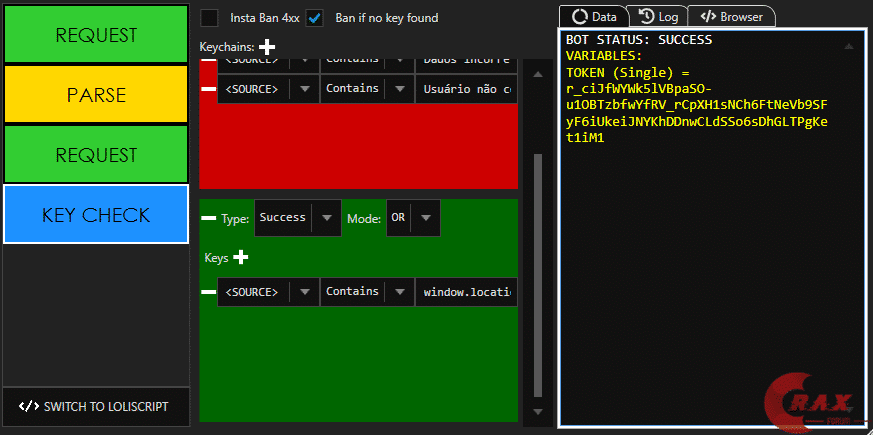The width and height of the screenshot is (873, 435).
Task: Remove the window.locati key row
Action: coord(208,292)
